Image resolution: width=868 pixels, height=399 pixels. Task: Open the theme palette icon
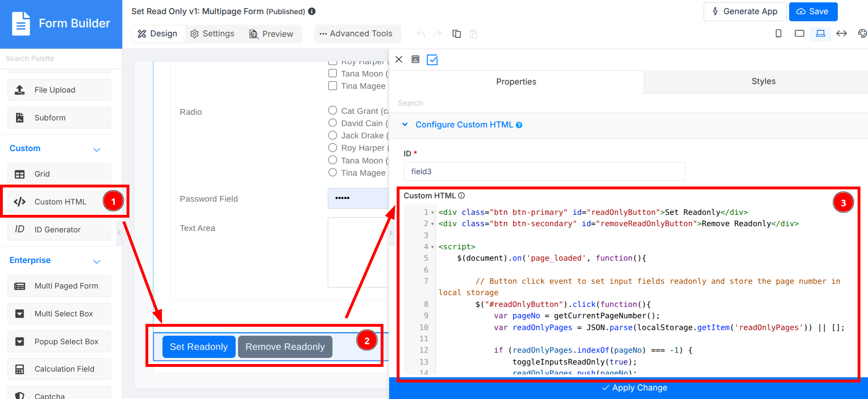click(862, 34)
